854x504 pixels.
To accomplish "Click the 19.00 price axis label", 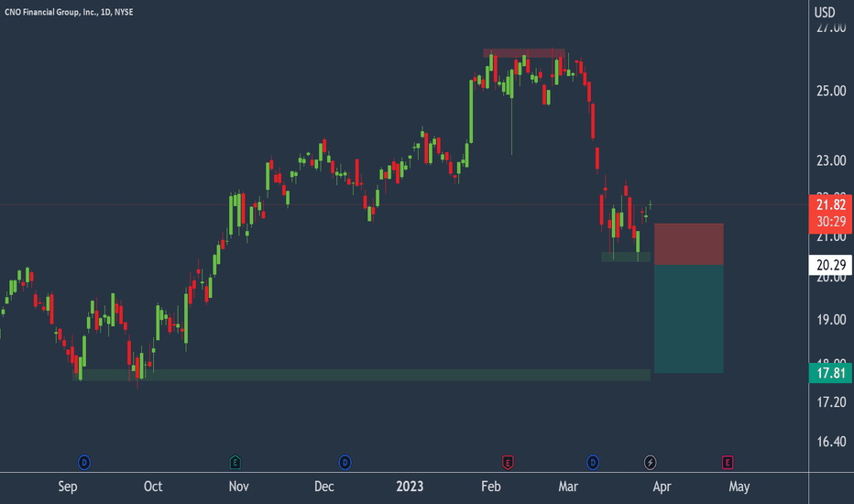I will 831,320.
